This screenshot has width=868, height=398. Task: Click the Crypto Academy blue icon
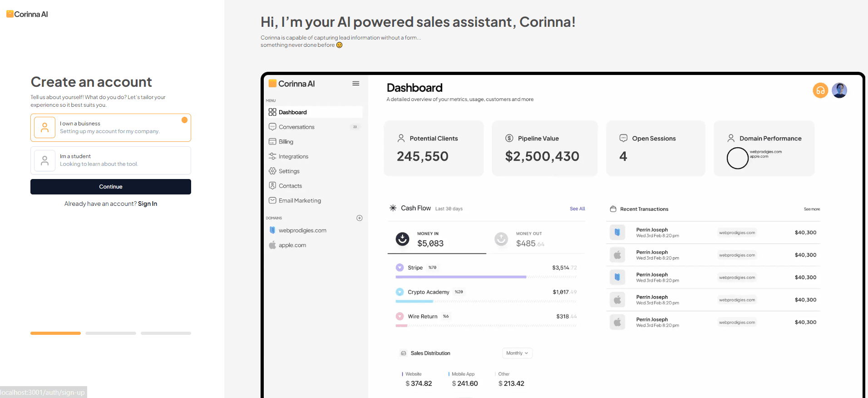coord(399,292)
